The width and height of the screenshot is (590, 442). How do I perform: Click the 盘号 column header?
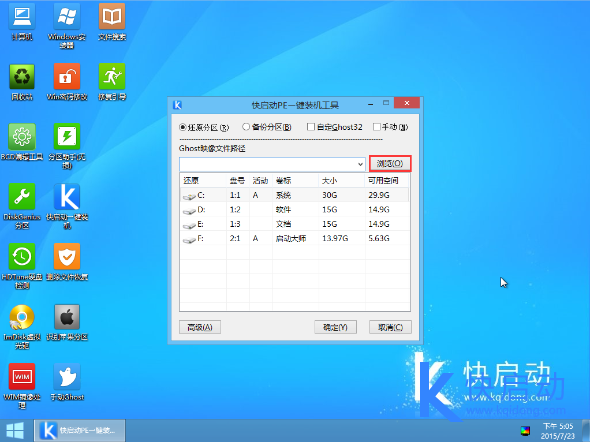(x=238, y=181)
